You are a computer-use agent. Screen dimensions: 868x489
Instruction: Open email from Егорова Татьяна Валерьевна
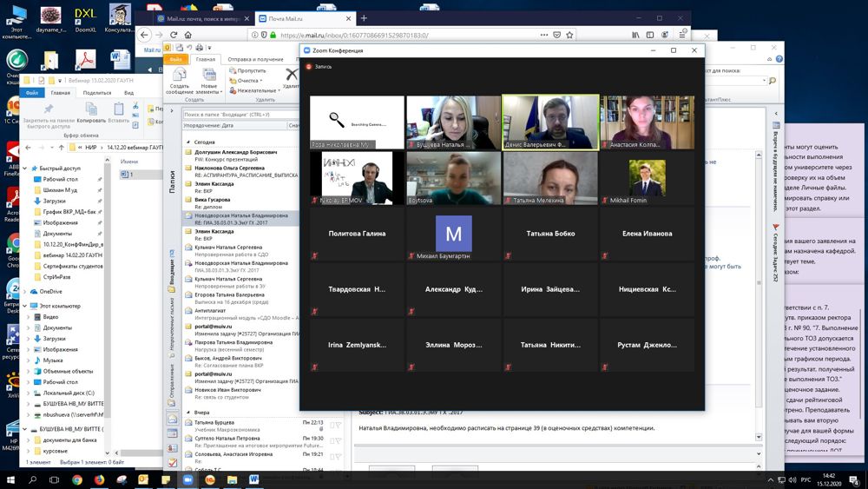pos(241,299)
